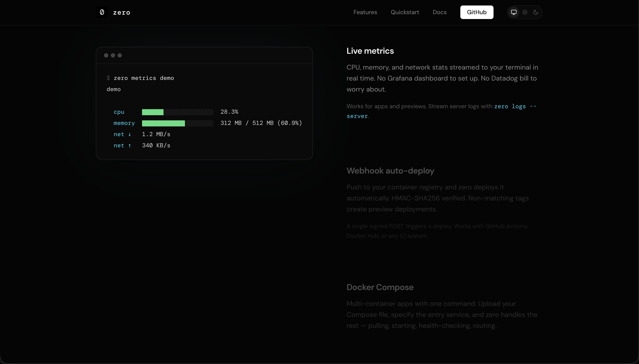Click the first terminal window dot
The width and height of the screenshot is (639, 364).
coord(106,56)
